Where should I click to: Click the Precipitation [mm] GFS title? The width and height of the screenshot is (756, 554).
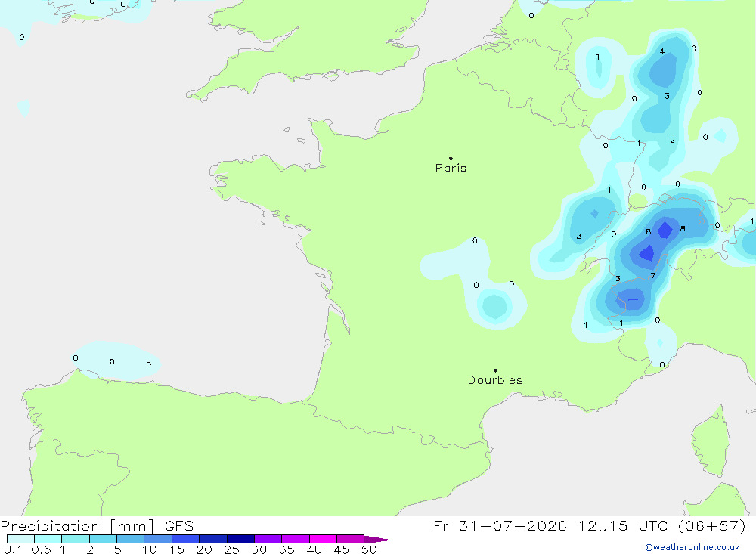(x=97, y=525)
